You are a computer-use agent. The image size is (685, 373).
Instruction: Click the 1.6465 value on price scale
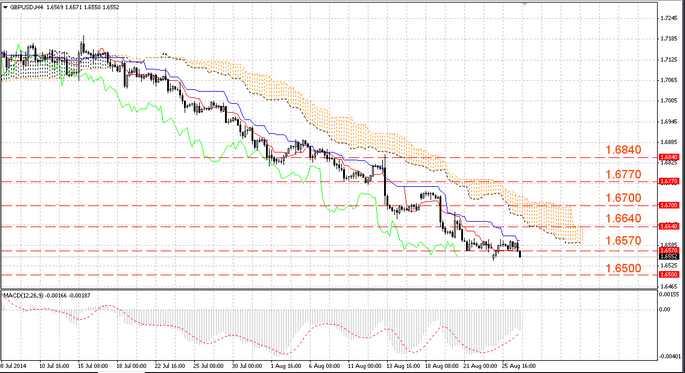click(669, 287)
